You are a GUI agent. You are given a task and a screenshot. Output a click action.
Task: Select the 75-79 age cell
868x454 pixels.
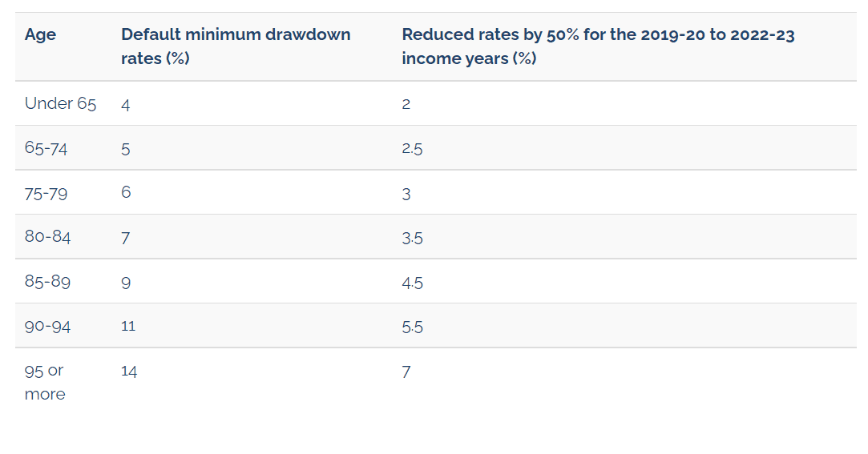(46, 194)
